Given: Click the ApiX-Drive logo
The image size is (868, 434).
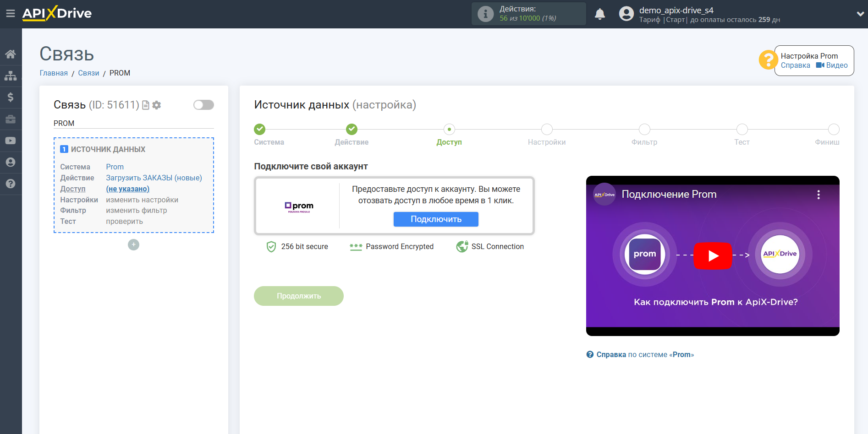Looking at the screenshot, I should (x=57, y=13).
